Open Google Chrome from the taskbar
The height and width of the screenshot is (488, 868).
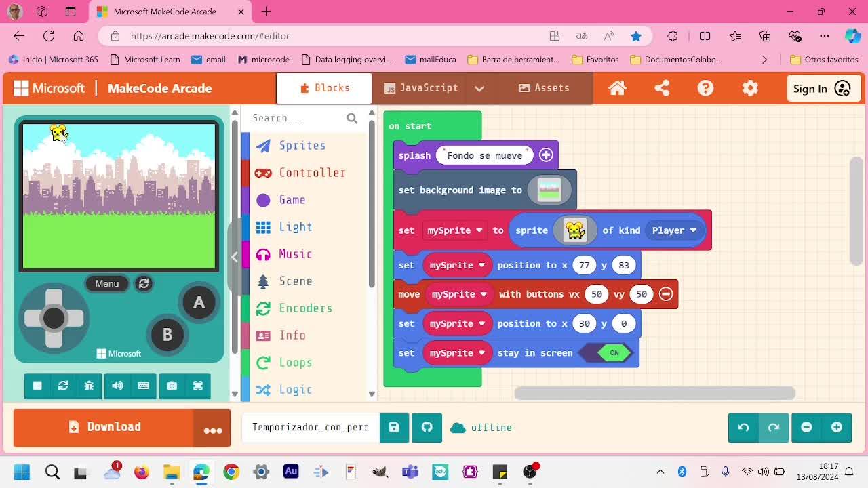click(231, 471)
